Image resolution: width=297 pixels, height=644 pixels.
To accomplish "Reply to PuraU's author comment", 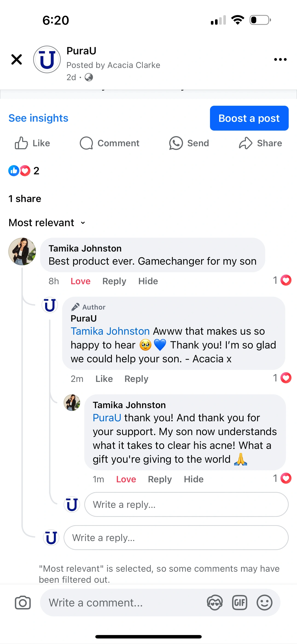I will click(136, 379).
